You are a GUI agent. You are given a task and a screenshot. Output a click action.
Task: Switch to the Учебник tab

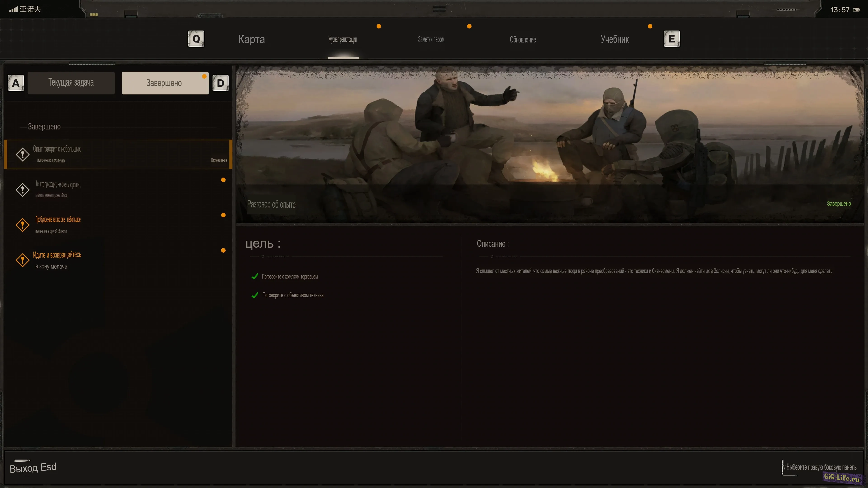614,39
